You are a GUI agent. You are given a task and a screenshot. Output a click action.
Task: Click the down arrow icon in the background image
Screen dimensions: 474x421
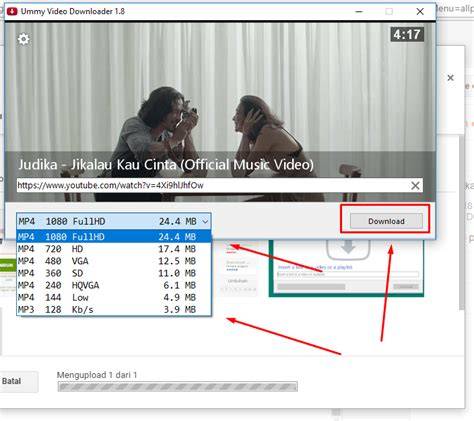tap(348, 247)
